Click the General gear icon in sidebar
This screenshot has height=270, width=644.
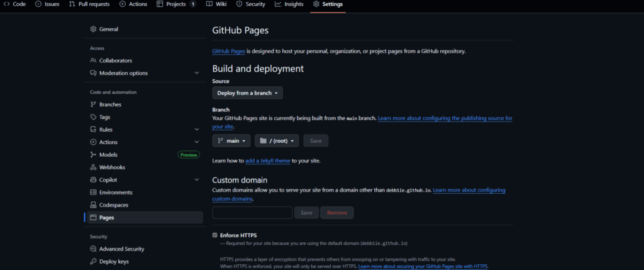pos(93,29)
